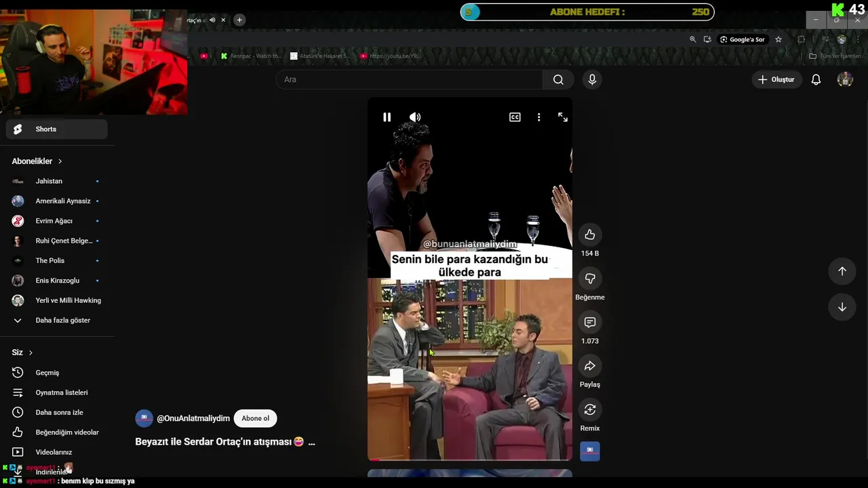Open the notifications bell
The image size is (868, 488).
click(x=816, y=79)
